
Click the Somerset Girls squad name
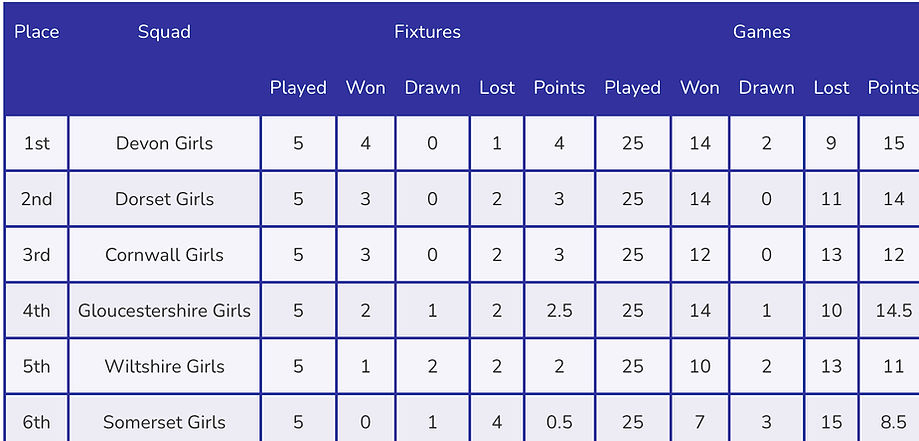[x=165, y=422]
